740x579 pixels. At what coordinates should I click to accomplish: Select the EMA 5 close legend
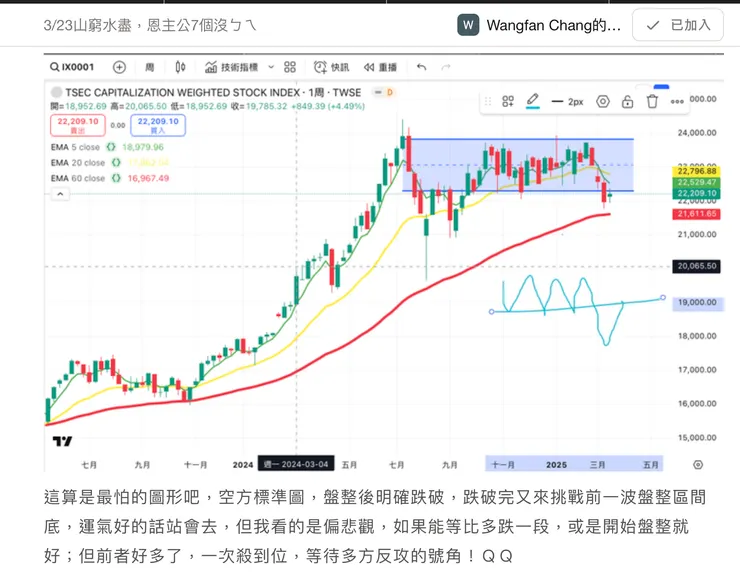pos(75,147)
